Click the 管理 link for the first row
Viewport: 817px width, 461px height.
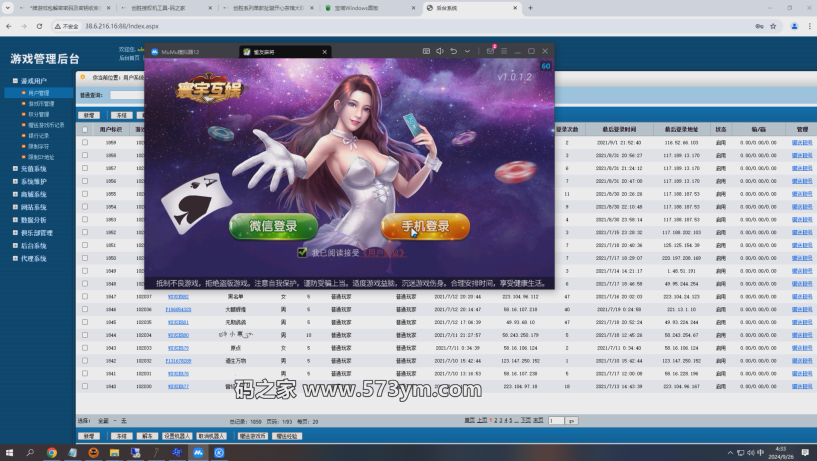[802, 142]
